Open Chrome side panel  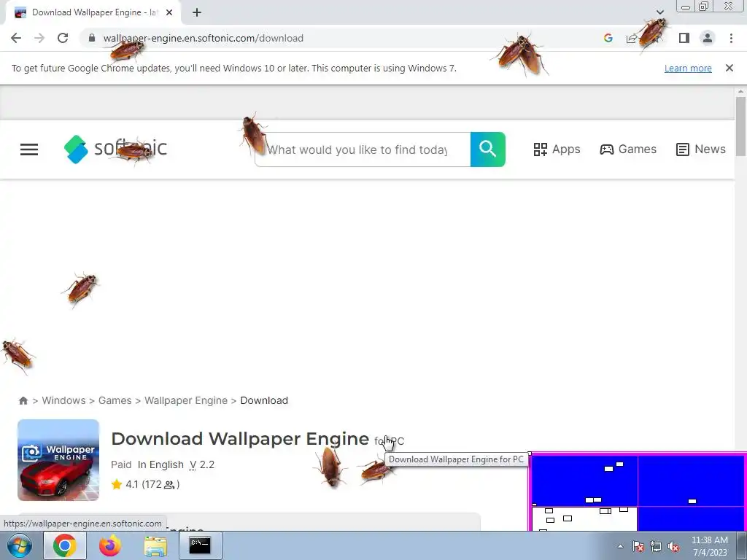coord(684,38)
